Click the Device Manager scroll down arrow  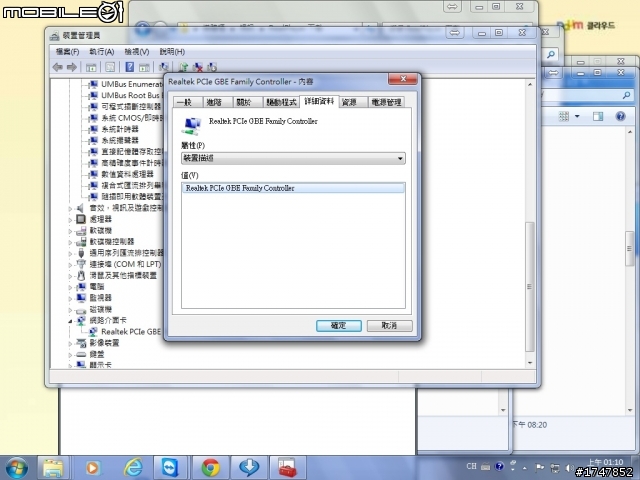pyautogui.click(x=530, y=363)
